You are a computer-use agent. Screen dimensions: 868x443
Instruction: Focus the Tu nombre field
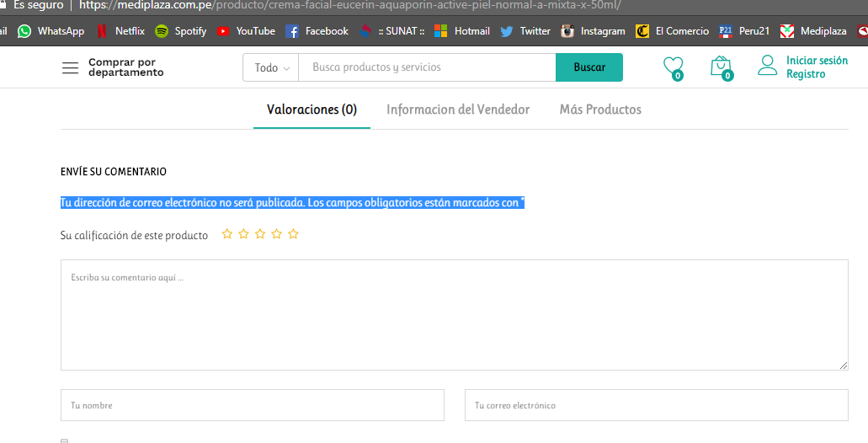tap(253, 405)
